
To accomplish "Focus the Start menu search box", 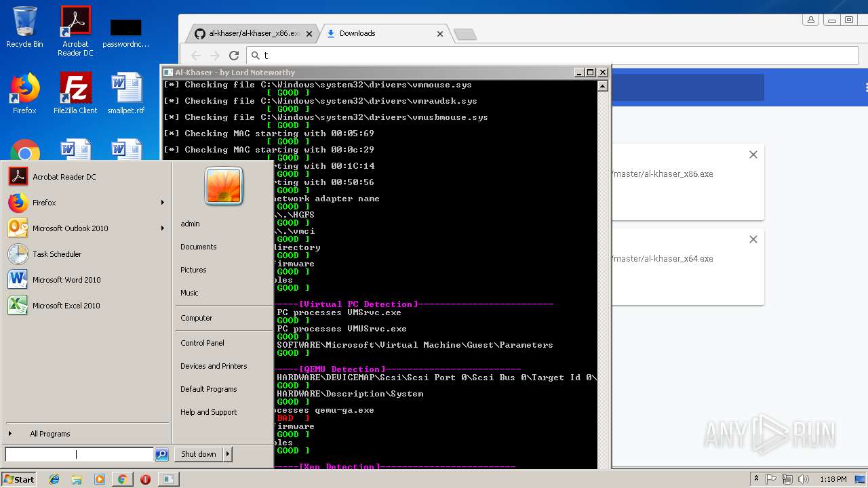I will (x=79, y=455).
